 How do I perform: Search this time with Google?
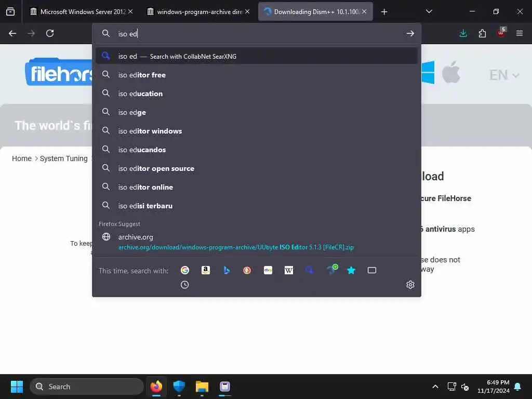click(185, 270)
